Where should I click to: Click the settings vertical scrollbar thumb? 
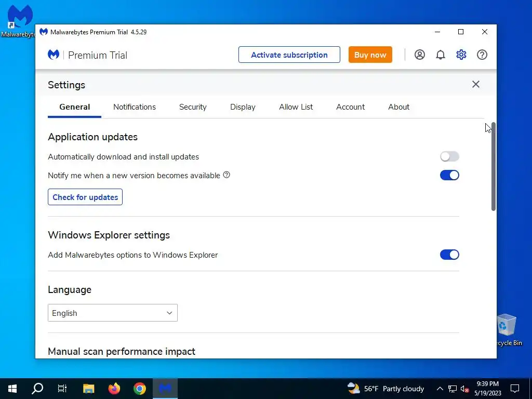tap(494, 167)
